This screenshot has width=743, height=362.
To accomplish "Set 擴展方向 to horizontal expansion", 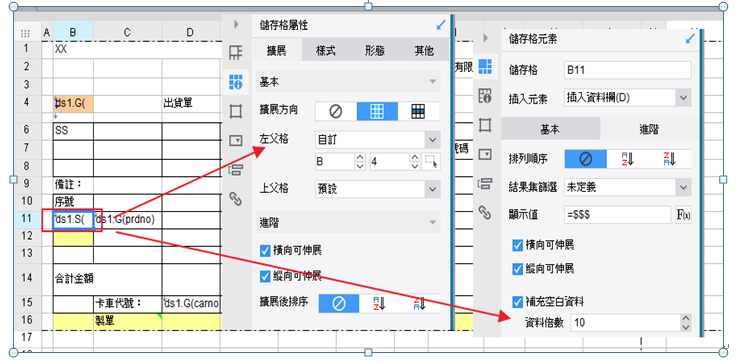I will click(x=418, y=111).
